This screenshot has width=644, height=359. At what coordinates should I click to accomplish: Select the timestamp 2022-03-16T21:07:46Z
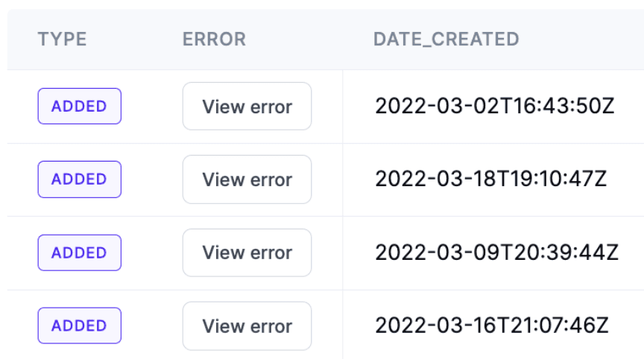point(492,326)
